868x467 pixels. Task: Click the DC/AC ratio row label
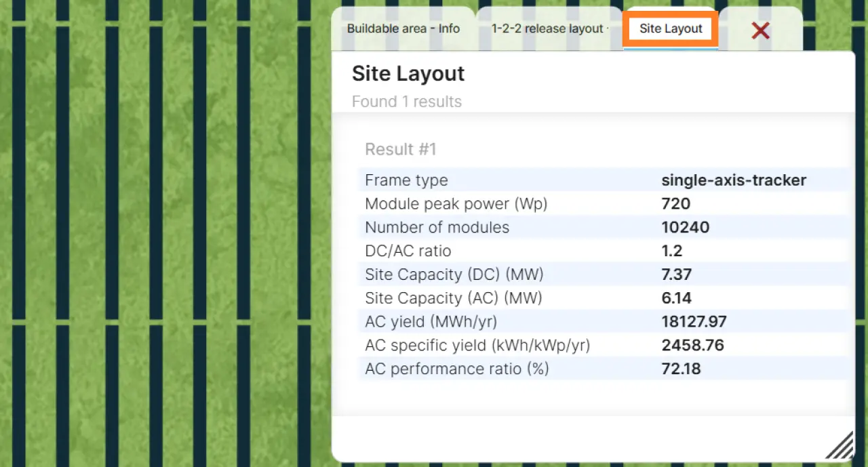408,251
